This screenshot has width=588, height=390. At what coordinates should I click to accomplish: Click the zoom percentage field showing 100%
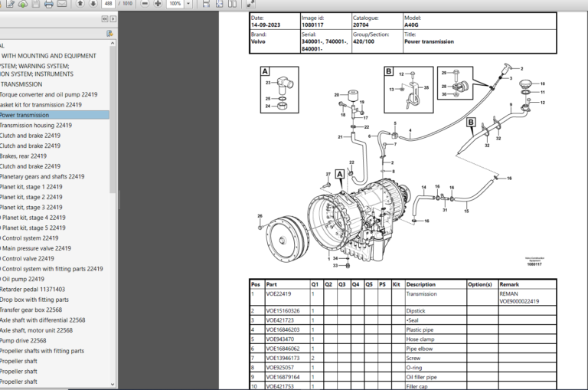coord(174,4)
